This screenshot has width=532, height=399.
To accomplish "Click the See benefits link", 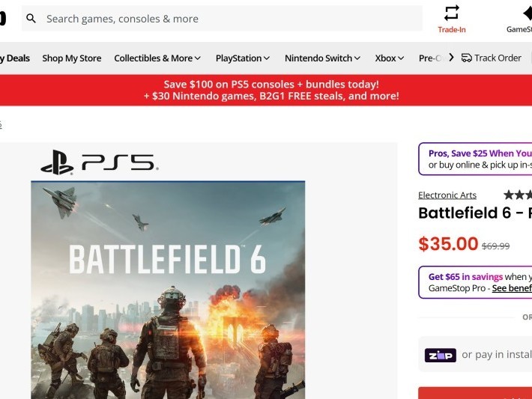I will point(511,288).
